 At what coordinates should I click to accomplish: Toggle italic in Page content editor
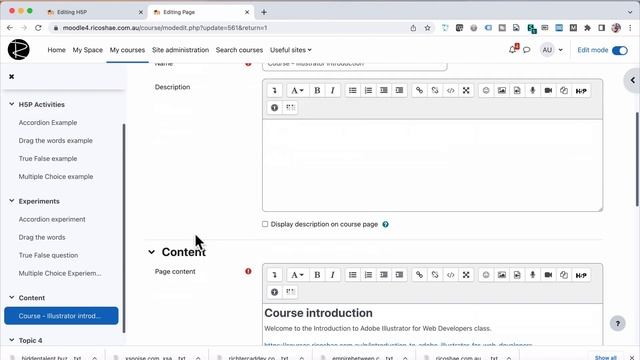click(x=333, y=275)
